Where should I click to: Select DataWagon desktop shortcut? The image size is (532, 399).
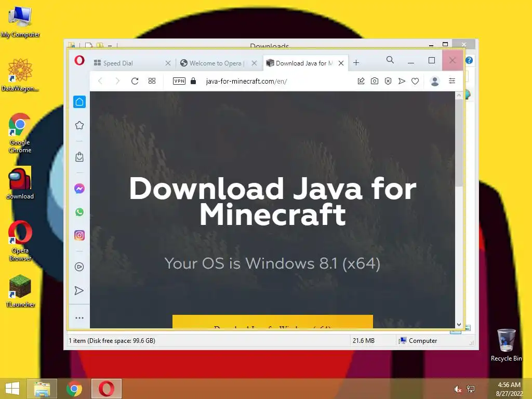tap(20, 75)
